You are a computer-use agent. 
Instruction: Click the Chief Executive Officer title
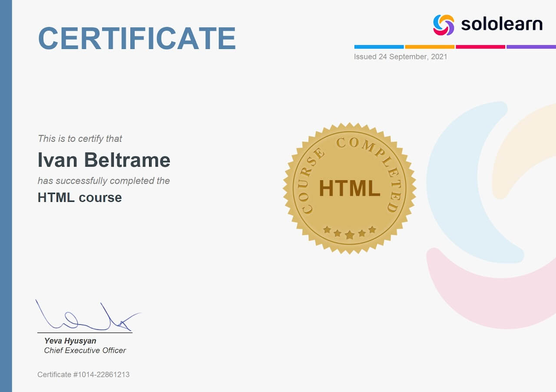tap(84, 350)
